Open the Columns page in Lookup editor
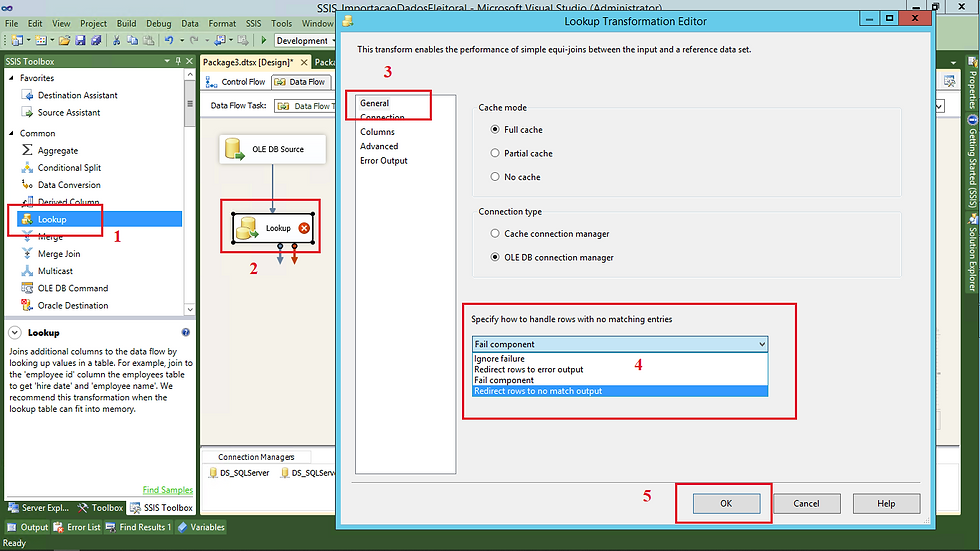 (377, 132)
